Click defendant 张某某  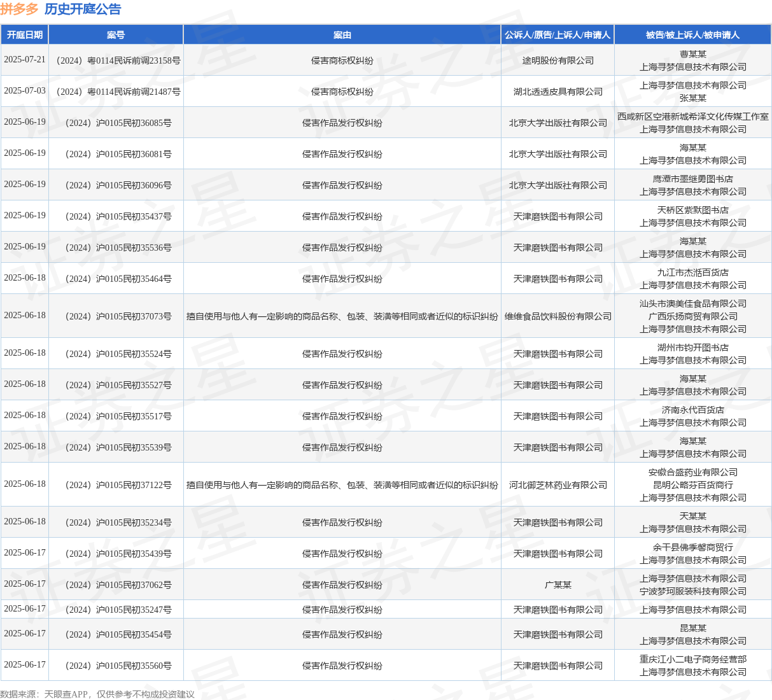[693, 98]
